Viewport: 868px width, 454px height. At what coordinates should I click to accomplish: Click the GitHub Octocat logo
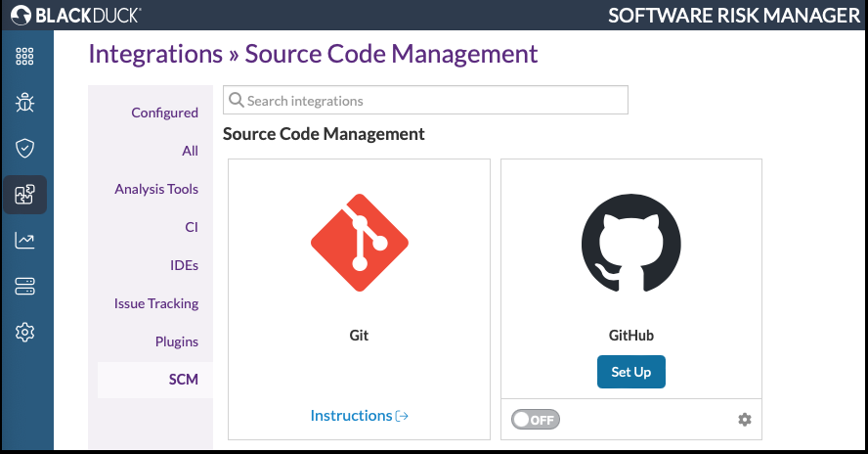coord(631,243)
